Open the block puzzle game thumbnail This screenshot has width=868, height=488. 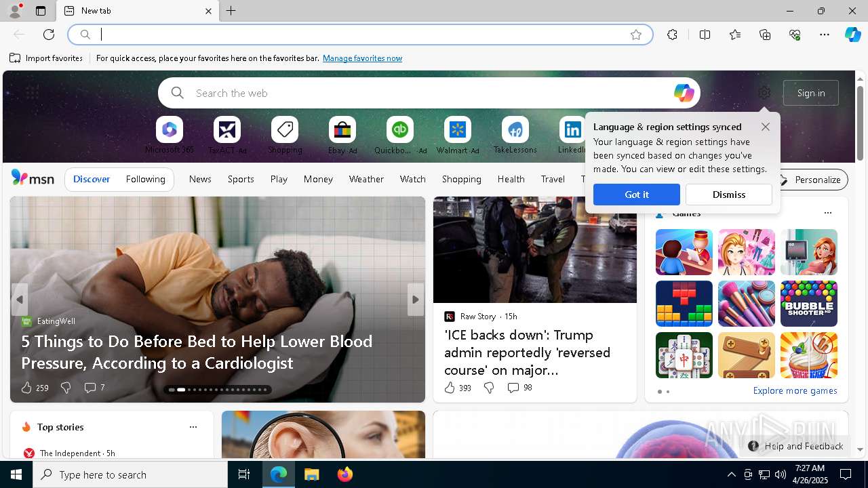(x=684, y=304)
